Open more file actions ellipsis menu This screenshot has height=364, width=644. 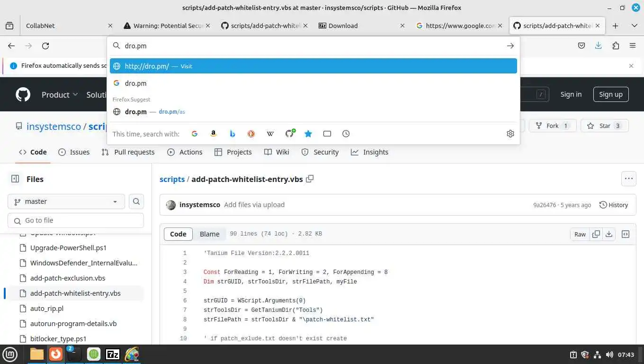(629, 179)
